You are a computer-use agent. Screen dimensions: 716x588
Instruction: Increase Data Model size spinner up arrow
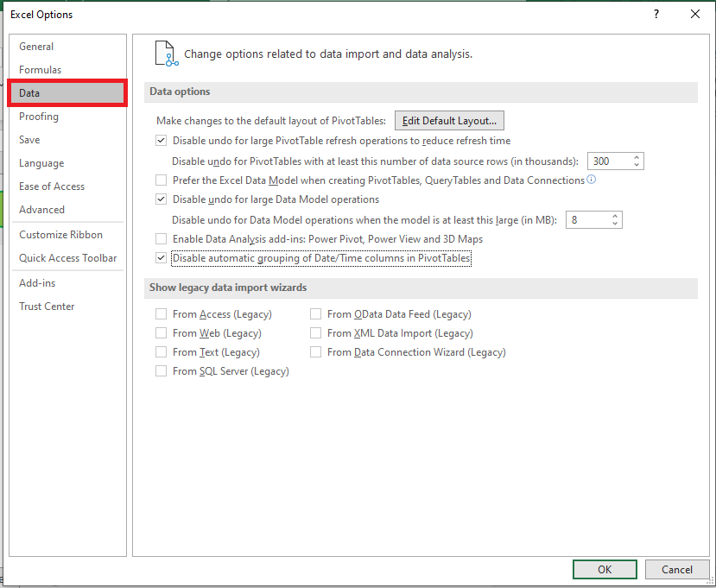tap(615, 217)
